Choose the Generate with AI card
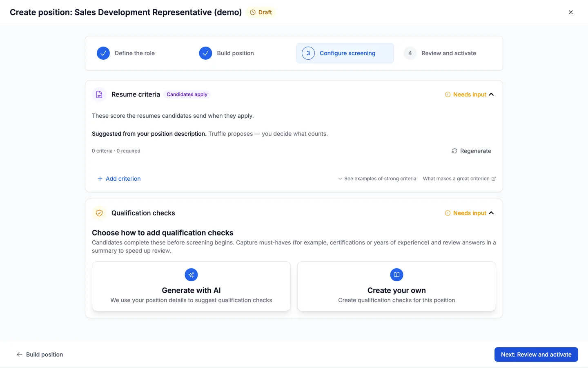This screenshot has height=368, width=588. click(x=191, y=286)
